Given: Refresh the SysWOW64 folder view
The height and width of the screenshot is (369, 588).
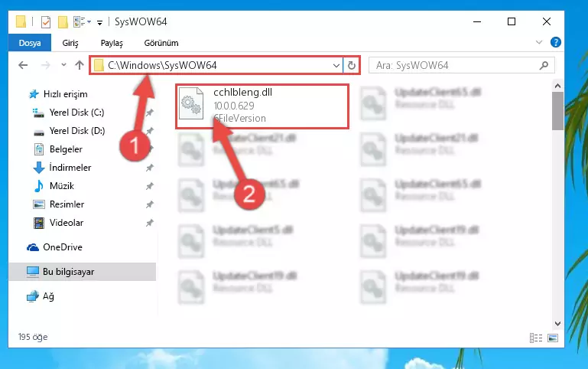Looking at the screenshot, I should coord(352,66).
